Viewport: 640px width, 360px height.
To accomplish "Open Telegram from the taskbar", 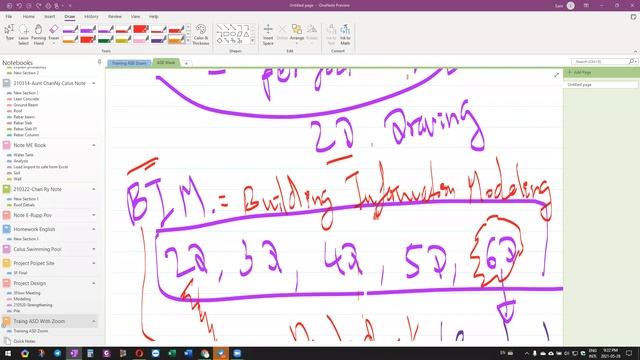I will click(x=58, y=353).
